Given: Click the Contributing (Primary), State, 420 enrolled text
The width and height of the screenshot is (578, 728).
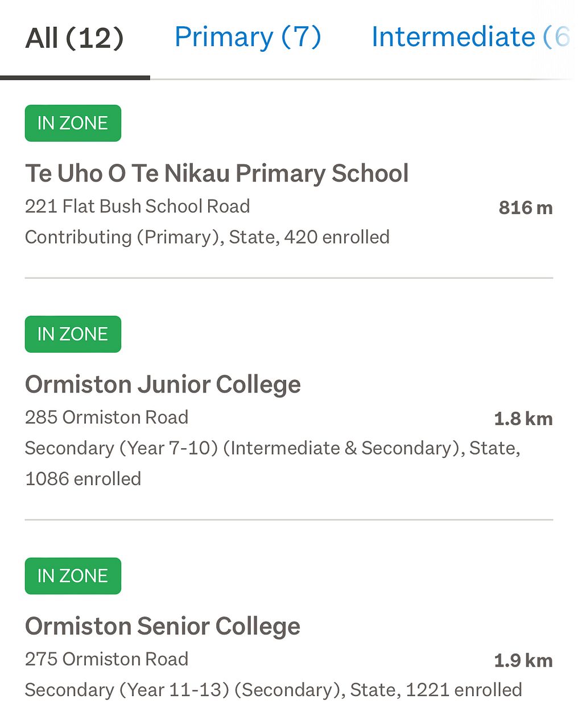Looking at the screenshot, I should [207, 237].
